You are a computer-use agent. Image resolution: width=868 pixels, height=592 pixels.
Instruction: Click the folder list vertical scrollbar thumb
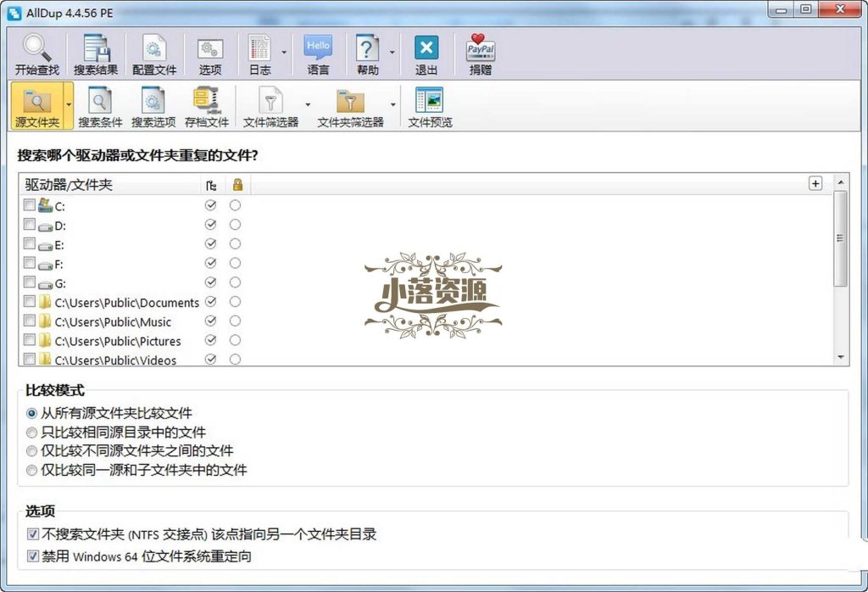(840, 238)
